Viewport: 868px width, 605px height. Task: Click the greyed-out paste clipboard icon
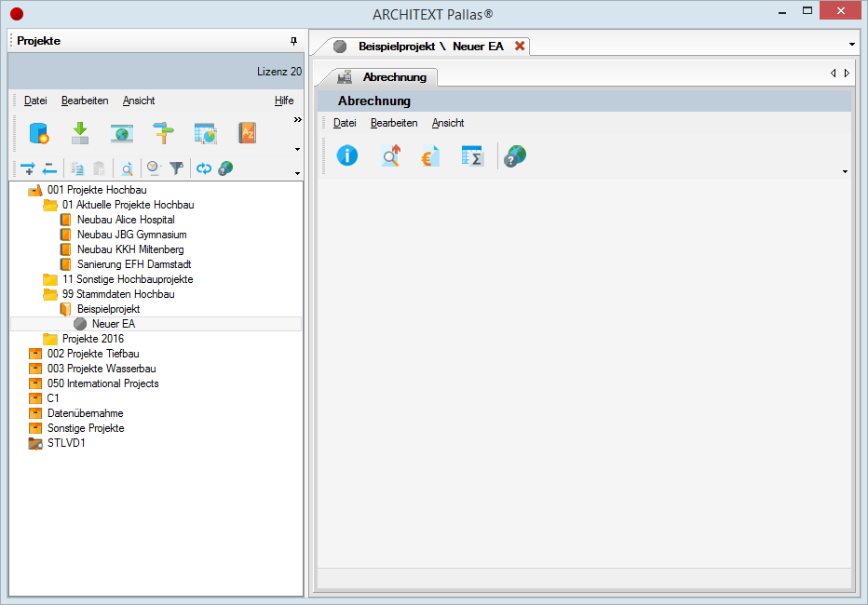tap(99, 168)
